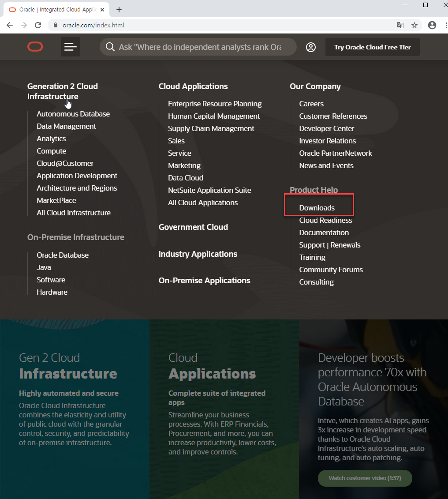This screenshot has width=448, height=499.
Task: Open Autonomous Database link
Action: [73, 114]
